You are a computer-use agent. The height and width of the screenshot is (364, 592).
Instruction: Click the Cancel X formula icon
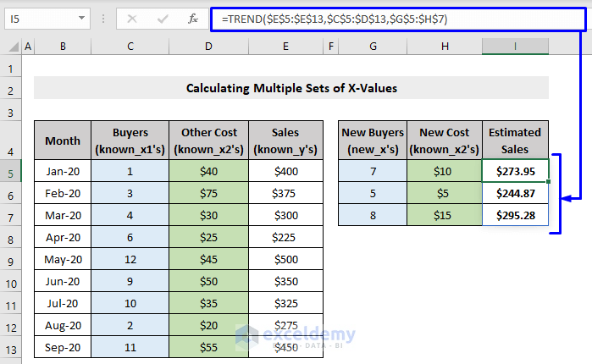point(131,19)
